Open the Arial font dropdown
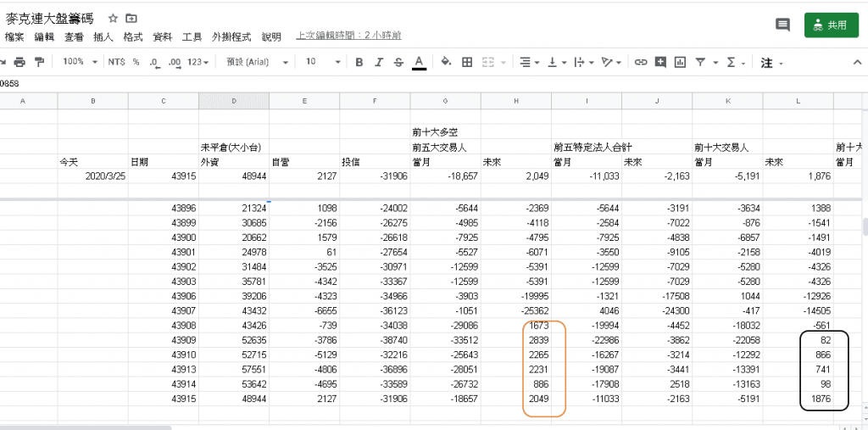This screenshot has width=868, height=430. pyautogui.click(x=257, y=62)
